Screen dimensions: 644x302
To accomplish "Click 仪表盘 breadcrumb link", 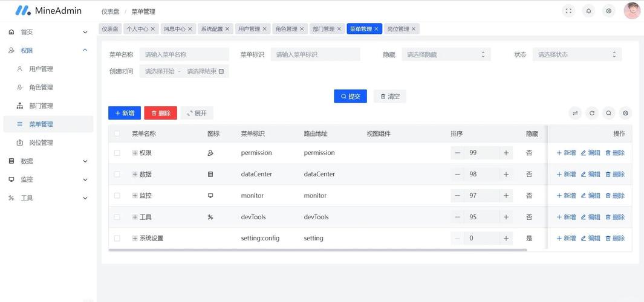I will 110,11.
